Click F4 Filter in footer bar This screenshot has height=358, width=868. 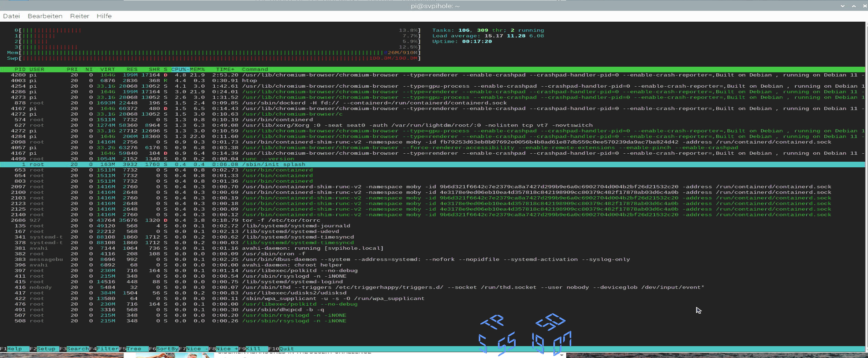[x=104, y=349]
